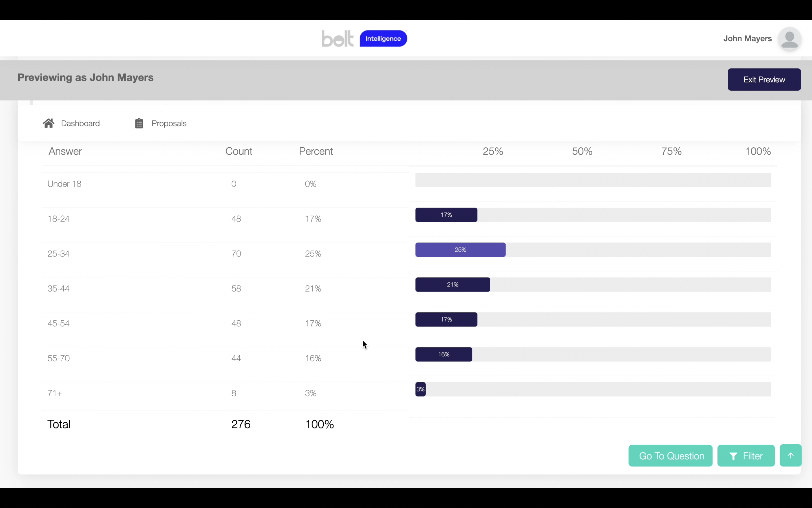812x508 pixels.
Task: Click count 48 in 45-54 row
Action: tap(236, 323)
